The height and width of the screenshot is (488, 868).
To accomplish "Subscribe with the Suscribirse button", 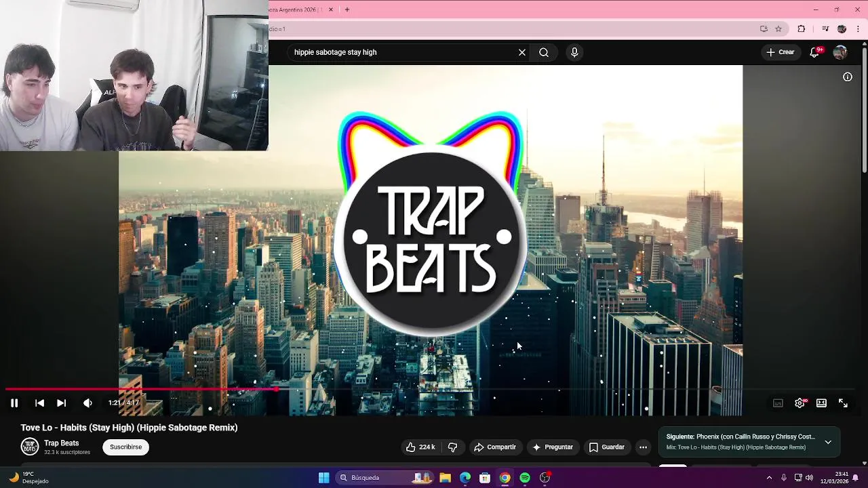I will (125, 447).
